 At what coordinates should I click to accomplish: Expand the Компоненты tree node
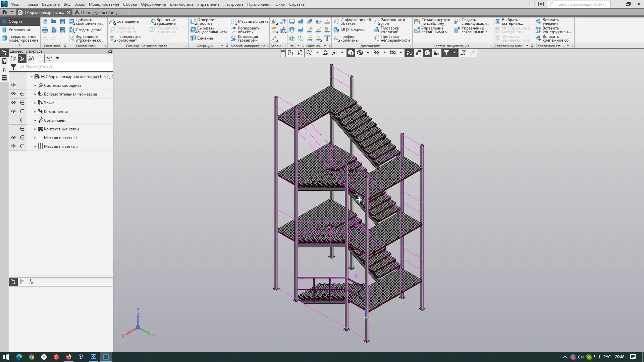coord(35,112)
